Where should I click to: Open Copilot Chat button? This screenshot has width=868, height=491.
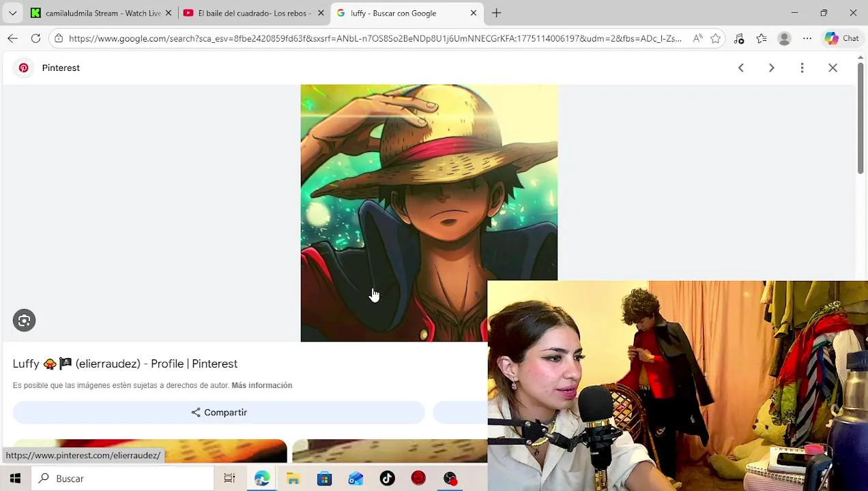841,39
